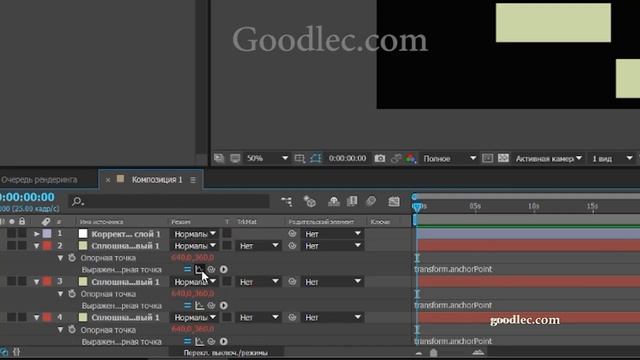Click layer 3 red label color swatch
This screenshot has width=640, height=360.
click(47, 282)
